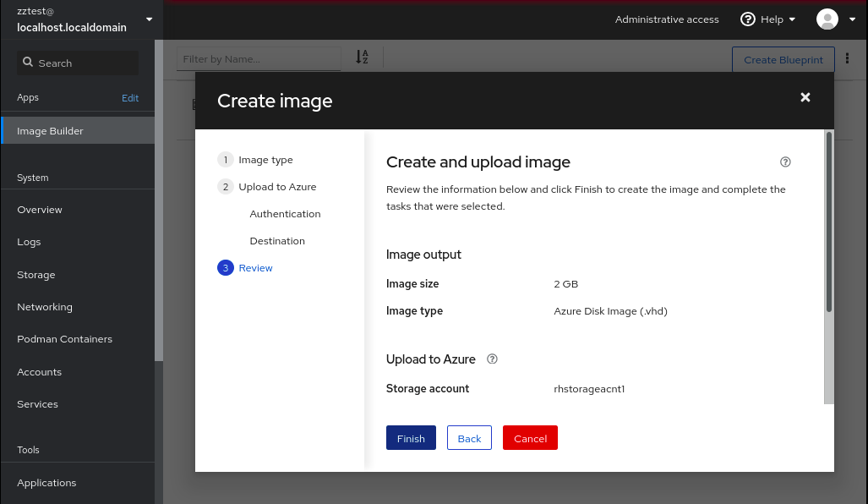The image size is (868, 504).
Task: Click the sidebar Search field
Action: 77,63
